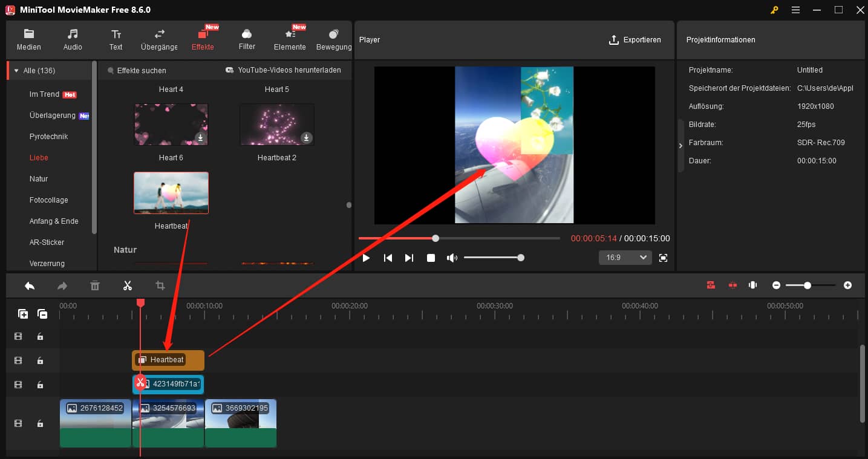Lock the photo track at the bottom
The width and height of the screenshot is (868, 459).
[41, 423]
